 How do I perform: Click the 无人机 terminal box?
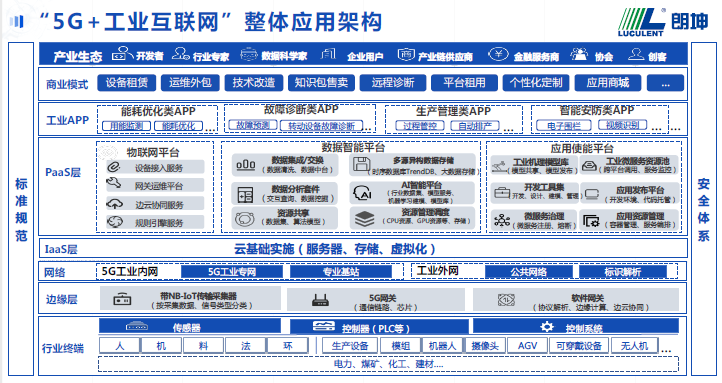[634, 346]
